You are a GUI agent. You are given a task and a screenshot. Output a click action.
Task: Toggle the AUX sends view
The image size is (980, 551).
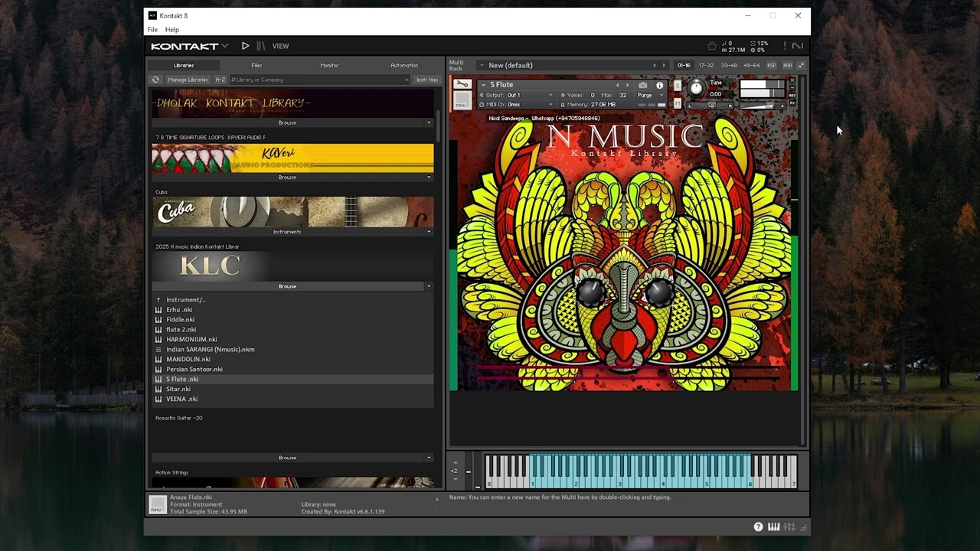click(x=788, y=65)
